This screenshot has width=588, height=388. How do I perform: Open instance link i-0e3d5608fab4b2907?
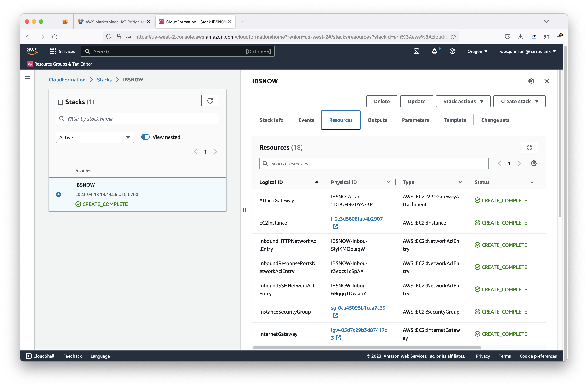pos(357,219)
